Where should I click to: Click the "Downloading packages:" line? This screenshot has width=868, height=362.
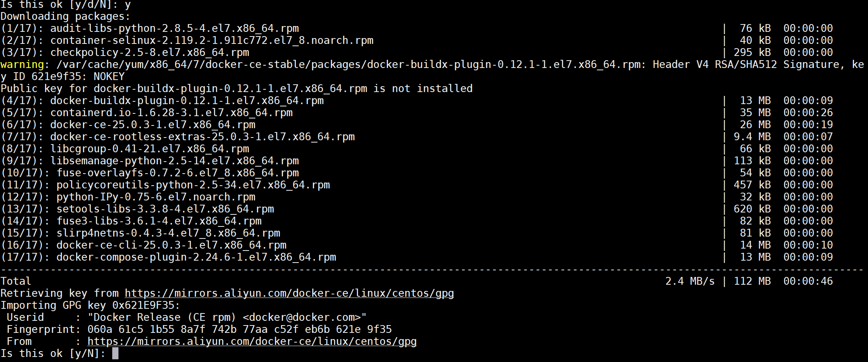(65, 16)
